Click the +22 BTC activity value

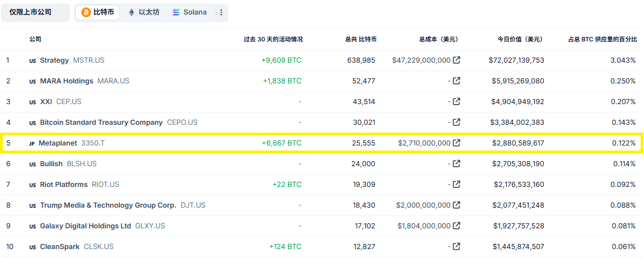tap(287, 185)
